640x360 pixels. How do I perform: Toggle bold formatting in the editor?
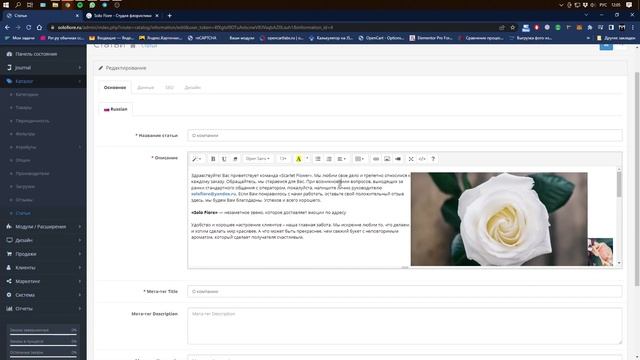pos(213,159)
